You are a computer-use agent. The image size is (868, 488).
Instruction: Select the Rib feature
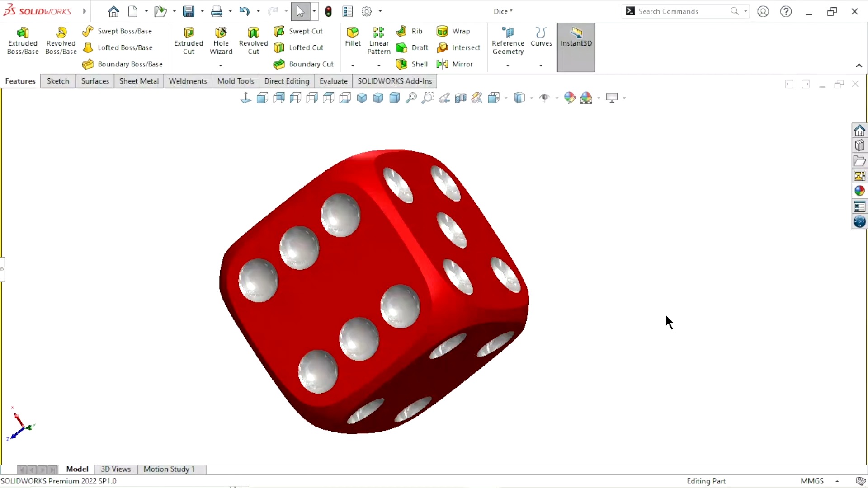(409, 31)
